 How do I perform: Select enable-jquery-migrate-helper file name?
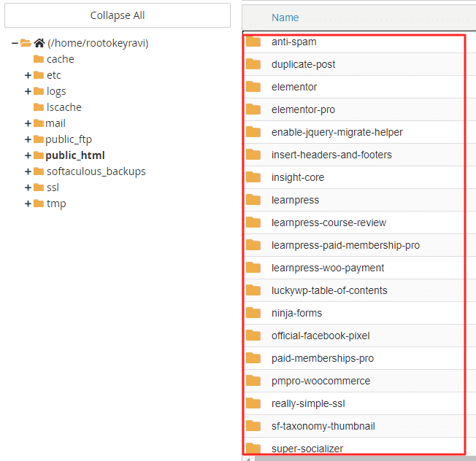click(x=337, y=132)
